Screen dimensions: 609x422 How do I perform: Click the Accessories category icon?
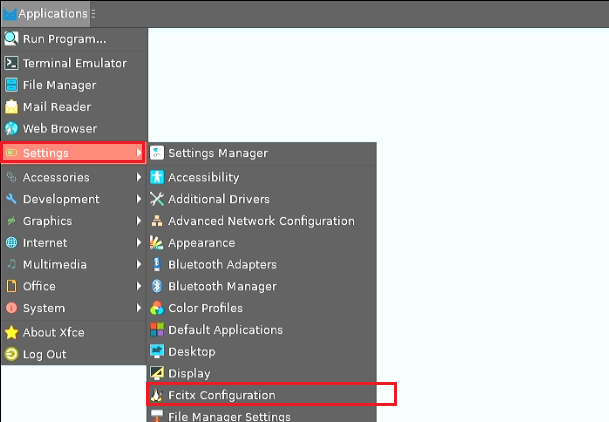coord(11,177)
